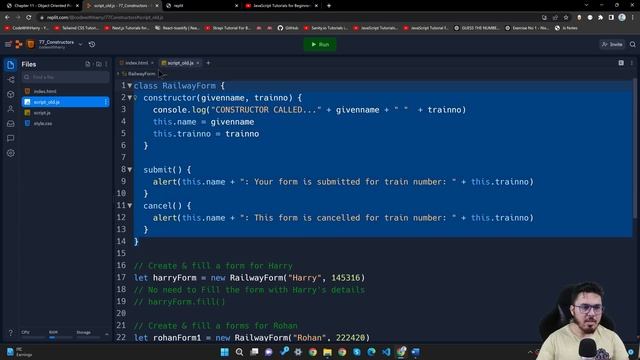This screenshot has height=360, width=640.
Task: Reload the page in the browser
Action: click(x=29, y=17)
